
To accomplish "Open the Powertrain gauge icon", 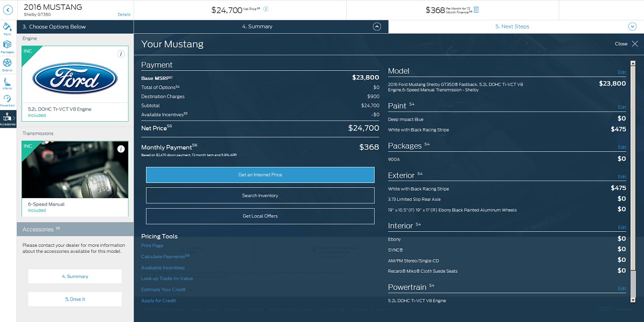I will (8, 100).
